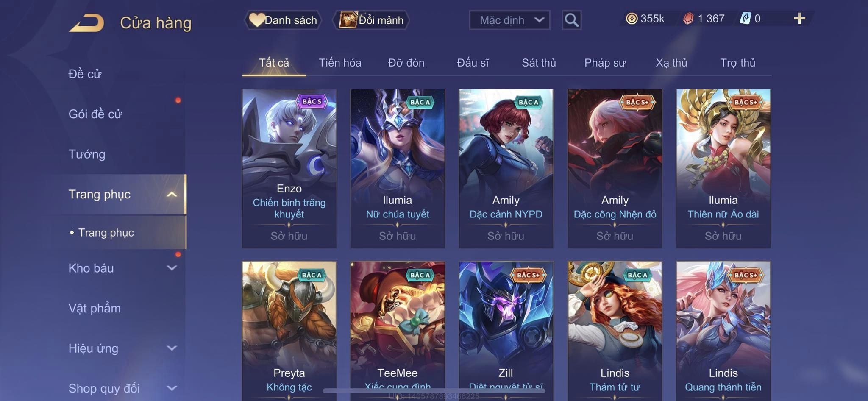This screenshot has width=868, height=401.
Task: Expand the Kho báu sidebar section
Action: pos(172,268)
